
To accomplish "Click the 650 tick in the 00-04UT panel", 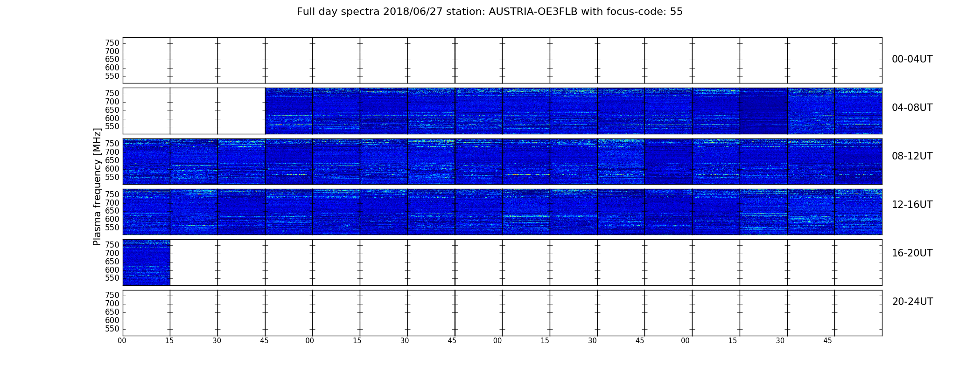I will pyautogui.click(x=112, y=59).
